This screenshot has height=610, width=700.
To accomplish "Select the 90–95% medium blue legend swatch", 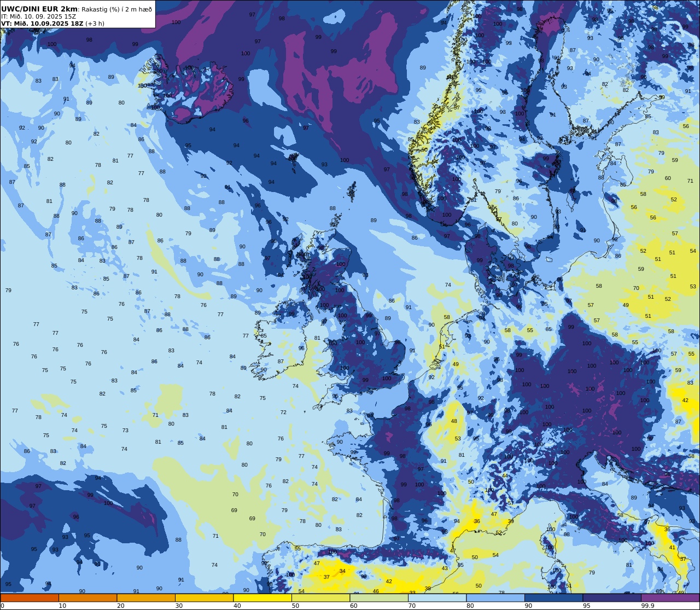I will tap(553, 598).
